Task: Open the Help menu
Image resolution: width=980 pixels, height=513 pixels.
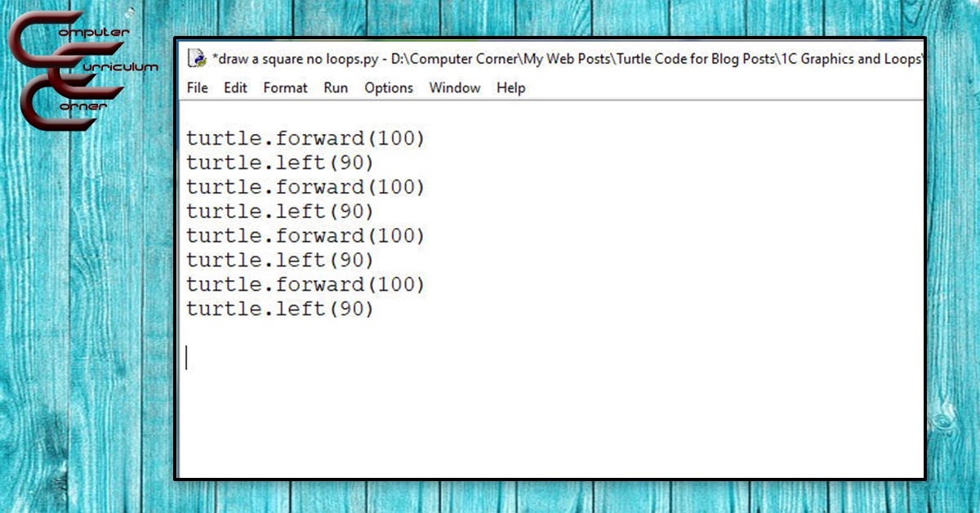Action: (510, 87)
